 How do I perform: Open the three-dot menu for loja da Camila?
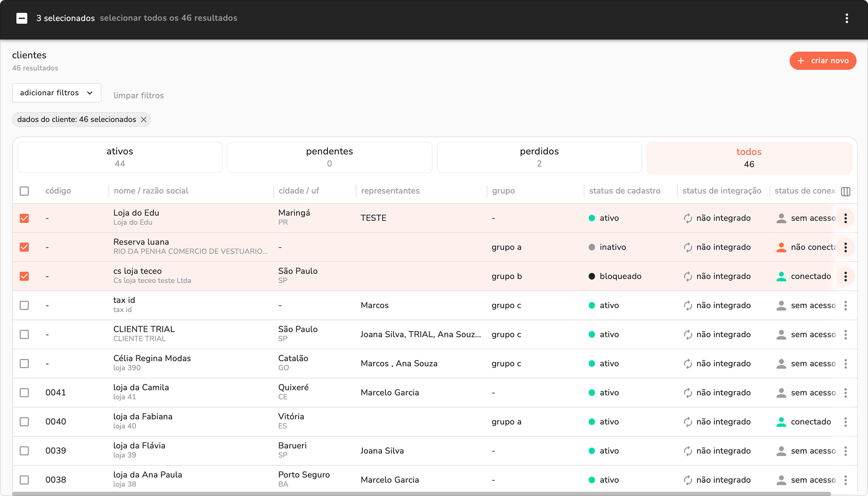[x=846, y=393]
